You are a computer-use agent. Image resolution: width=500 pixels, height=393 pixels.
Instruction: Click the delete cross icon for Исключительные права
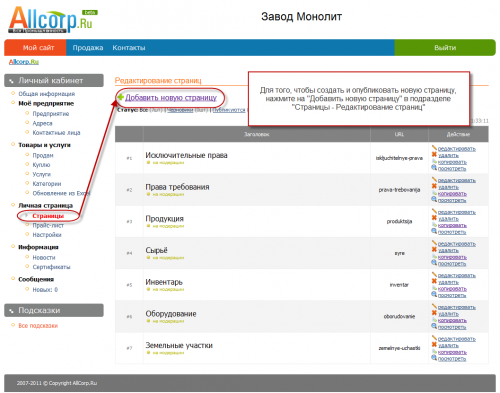pyautogui.click(x=434, y=154)
